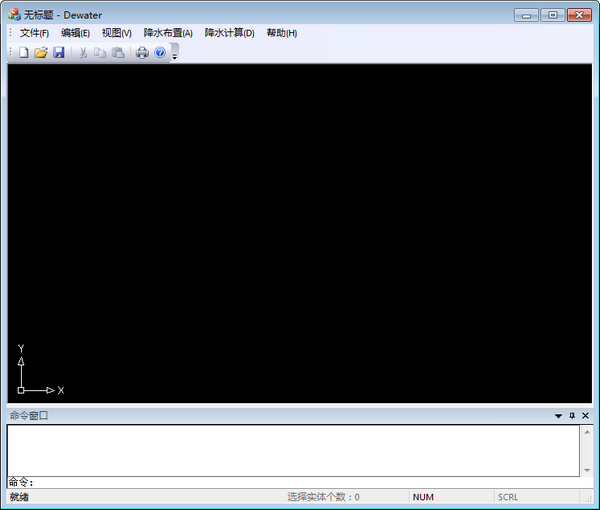
Task: Click the Cut scissors icon
Action: pos(83,52)
